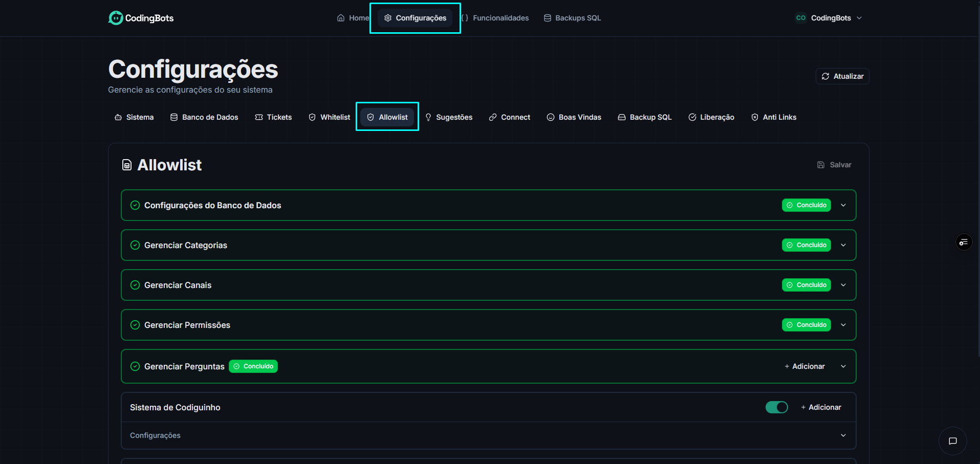This screenshot has width=980, height=464.
Task: Click Concluído badge next to Gerenciar Perguntas
Action: click(253, 366)
